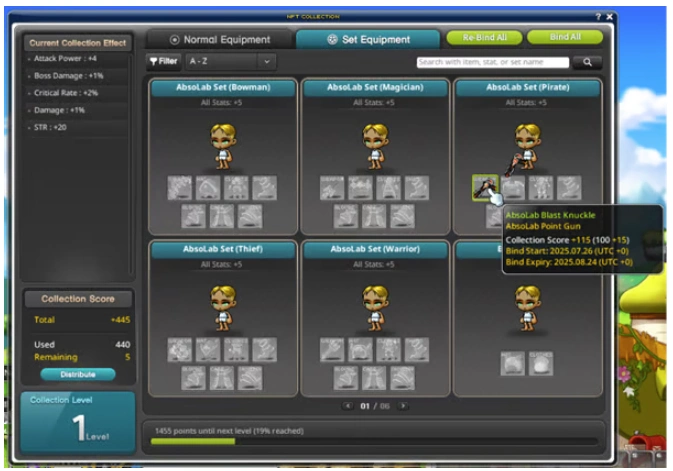Open the A - Z sort dropdown

(x=231, y=61)
